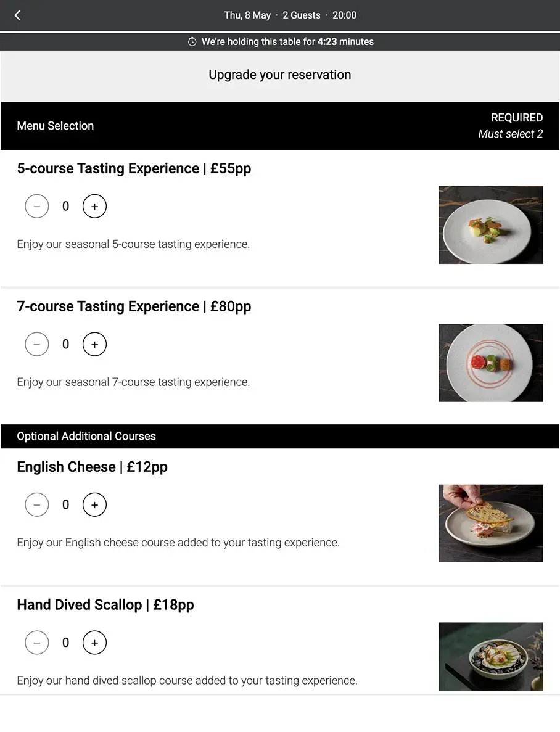Go back using the top-left arrow
The width and height of the screenshot is (560, 732).
pyautogui.click(x=17, y=15)
